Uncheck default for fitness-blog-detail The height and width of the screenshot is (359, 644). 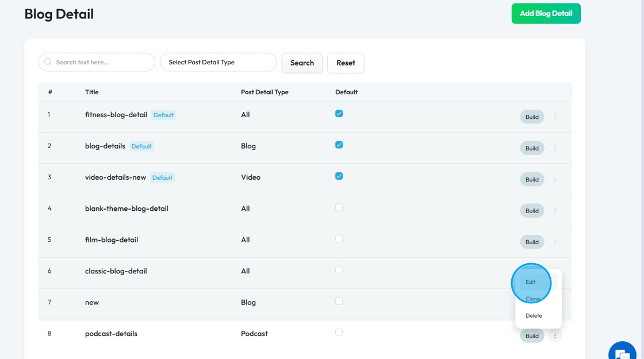coord(339,114)
